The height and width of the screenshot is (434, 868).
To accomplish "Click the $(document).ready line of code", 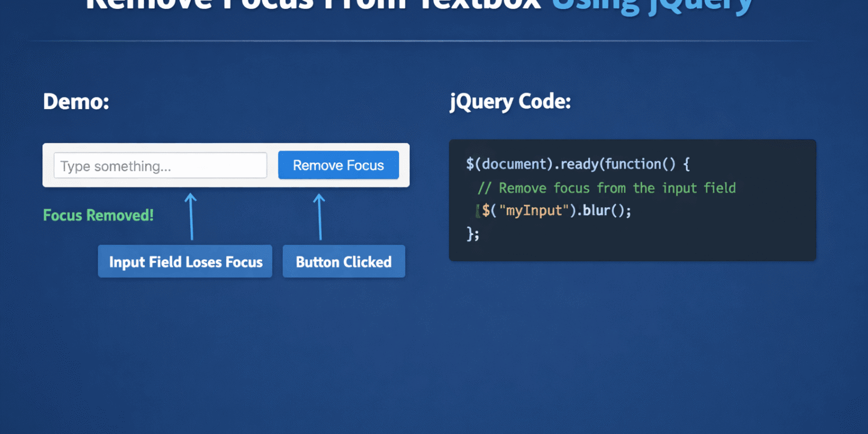I will click(x=579, y=163).
